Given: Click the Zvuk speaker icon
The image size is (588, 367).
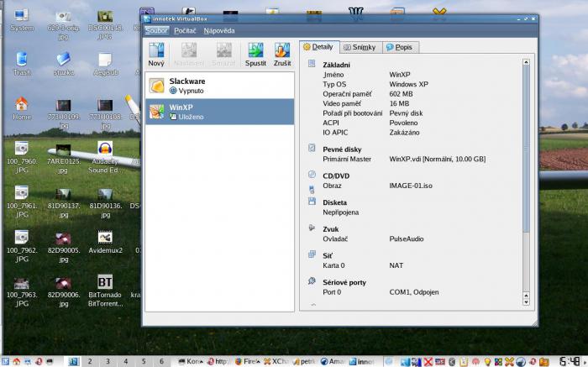Looking at the screenshot, I should 312,228.
